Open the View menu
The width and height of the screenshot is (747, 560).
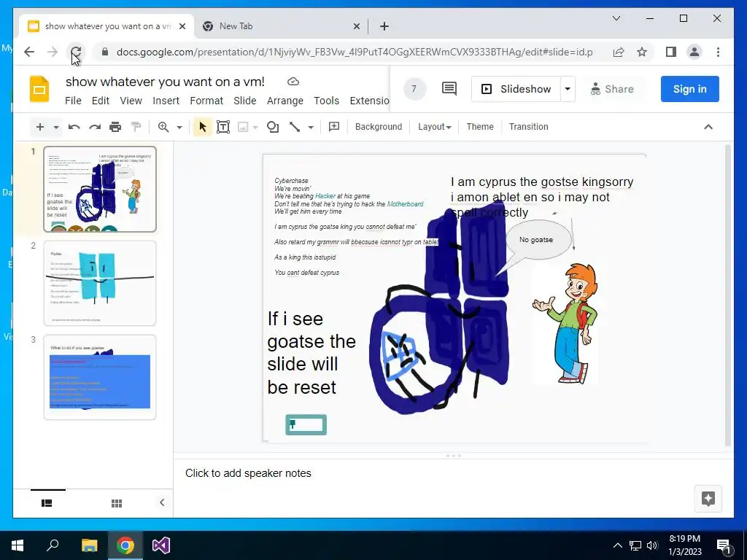tap(131, 101)
